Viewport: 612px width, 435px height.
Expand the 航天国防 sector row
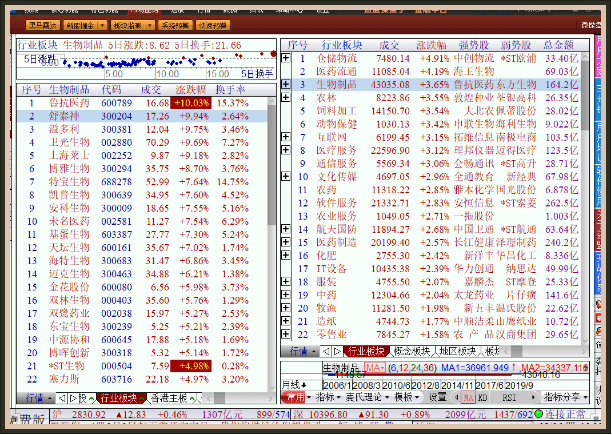(x=286, y=229)
